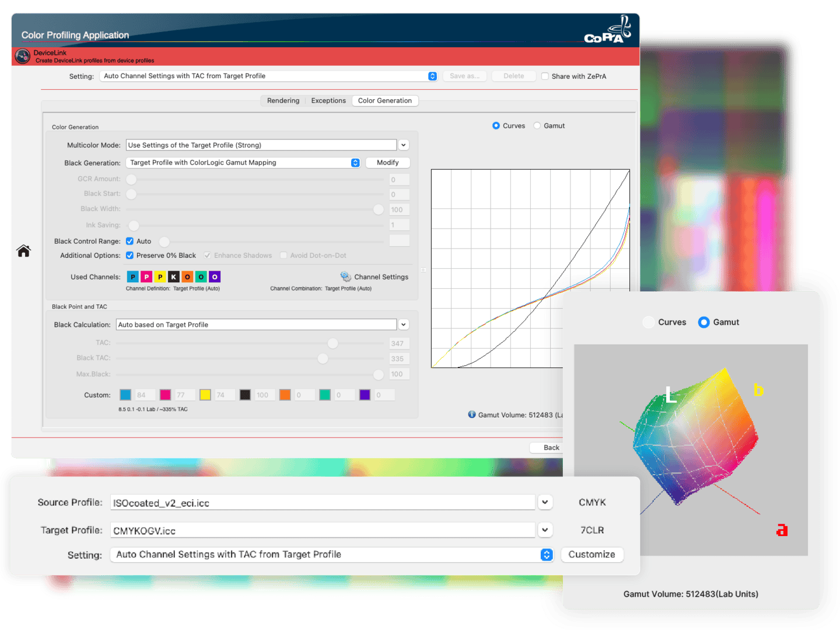
Task: Click the panel splitter handle beside the curve graph
Action: click(x=423, y=270)
